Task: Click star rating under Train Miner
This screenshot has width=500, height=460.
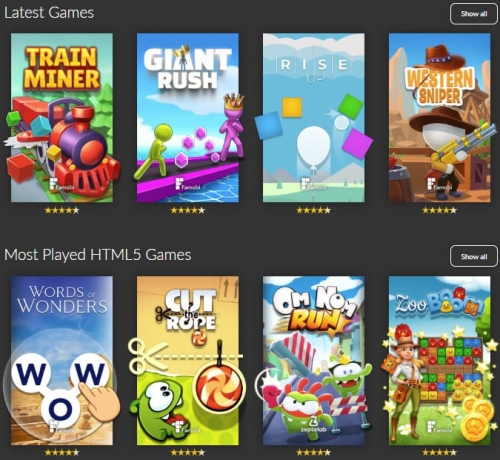Action: (62, 210)
